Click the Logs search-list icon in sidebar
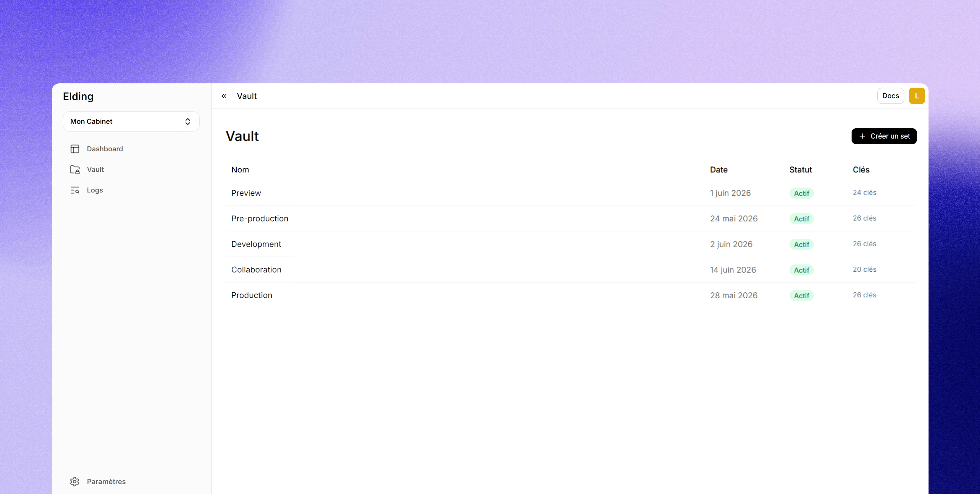 tap(75, 190)
